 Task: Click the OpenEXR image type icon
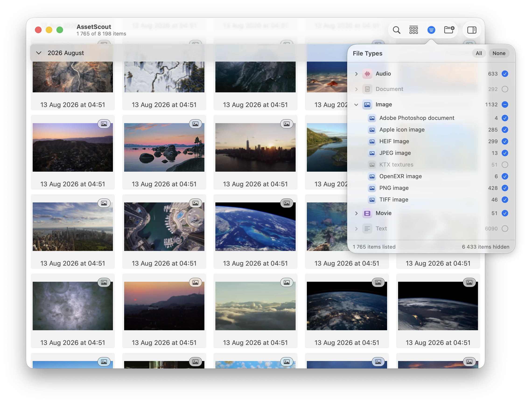372,177
